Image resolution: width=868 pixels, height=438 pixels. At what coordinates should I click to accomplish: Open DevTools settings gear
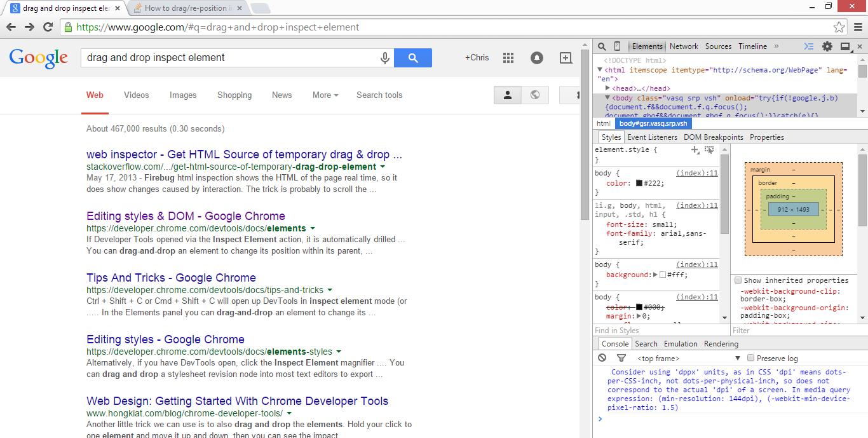pos(827,46)
